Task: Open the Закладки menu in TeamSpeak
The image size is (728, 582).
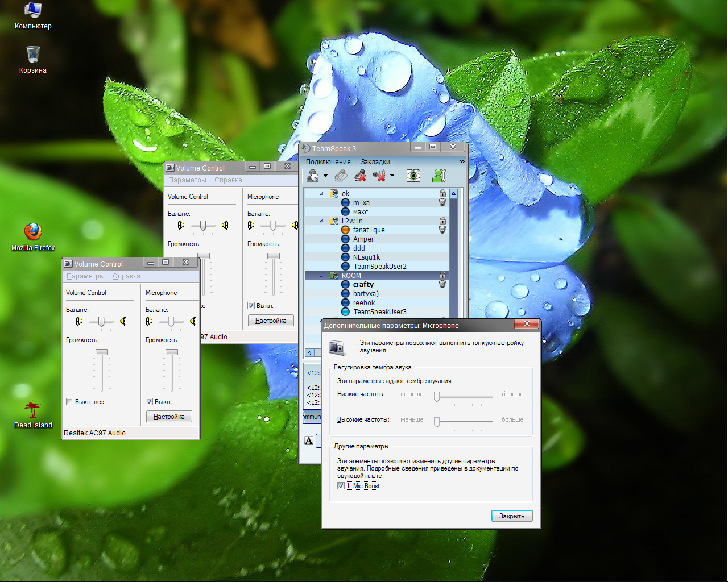Action: click(x=375, y=162)
